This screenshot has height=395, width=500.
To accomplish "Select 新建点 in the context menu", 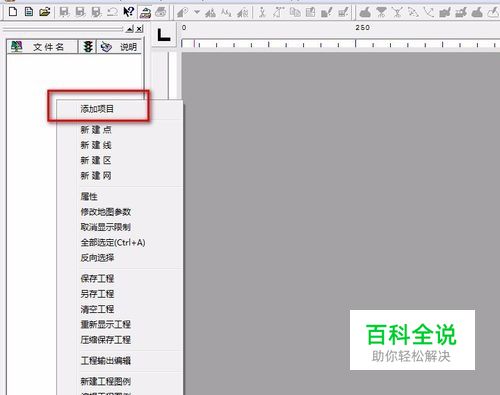I will 96,130.
